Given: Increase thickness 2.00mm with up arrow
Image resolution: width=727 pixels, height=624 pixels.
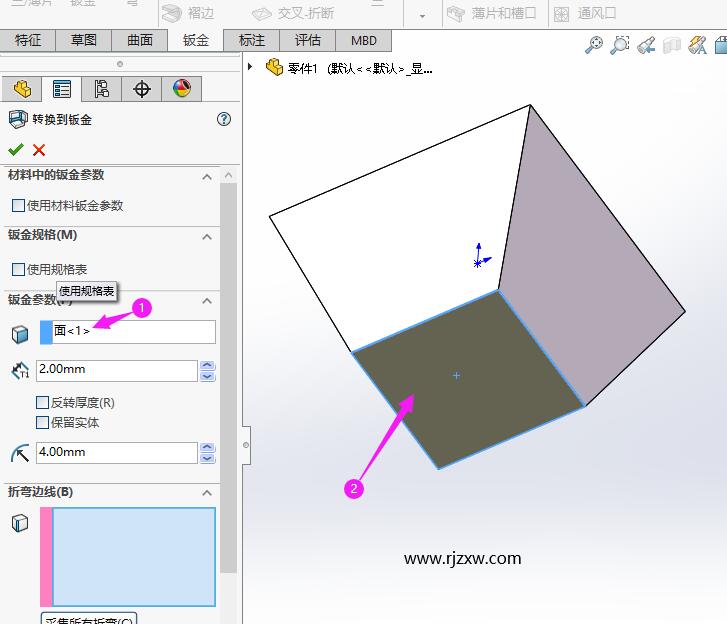Looking at the screenshot, I should [207, 365].
